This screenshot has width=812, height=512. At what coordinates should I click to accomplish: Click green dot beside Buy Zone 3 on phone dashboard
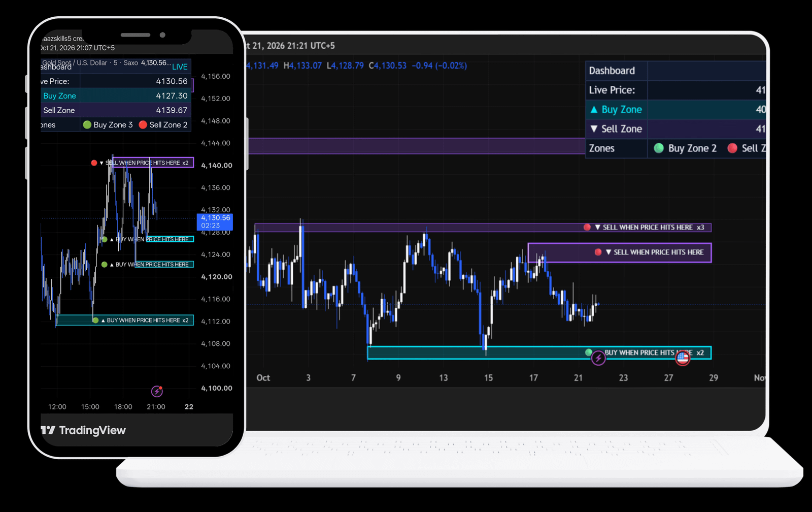(x=87, y=125)
